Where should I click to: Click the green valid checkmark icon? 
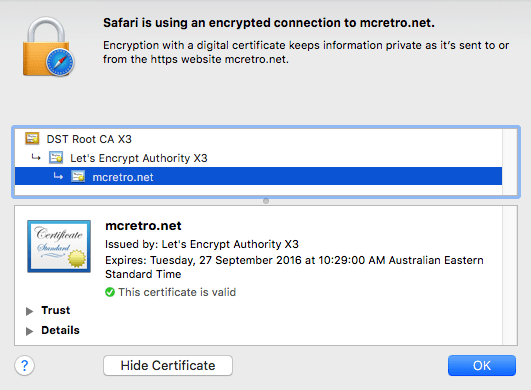(110, 292)
